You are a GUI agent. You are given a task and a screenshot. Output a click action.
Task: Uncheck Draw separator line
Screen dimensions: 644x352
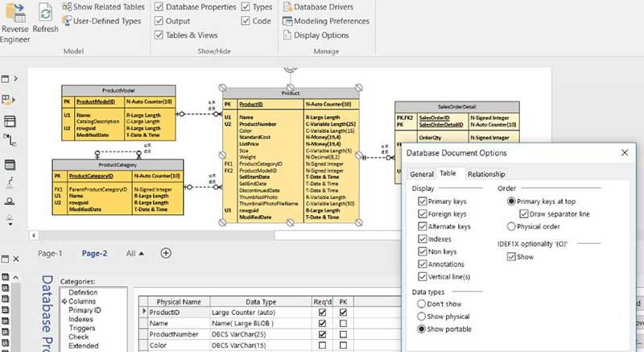point(524,214)
